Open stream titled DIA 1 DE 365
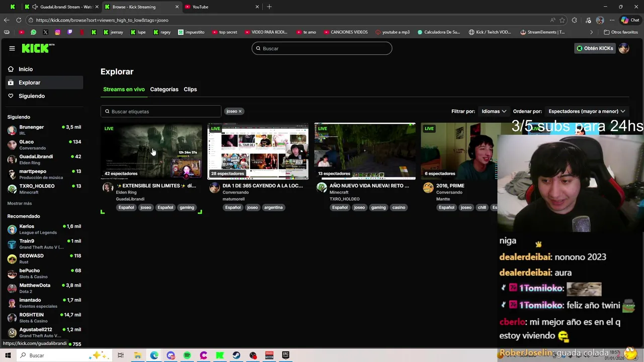The height and width of the screenshot is (362, 644). click(x=263, y=186)
